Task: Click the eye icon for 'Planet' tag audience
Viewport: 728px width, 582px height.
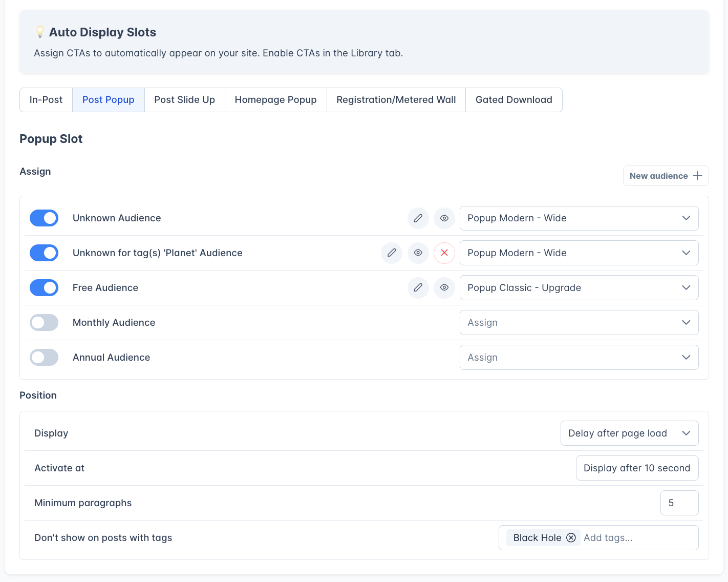Action: pos(418,253)
